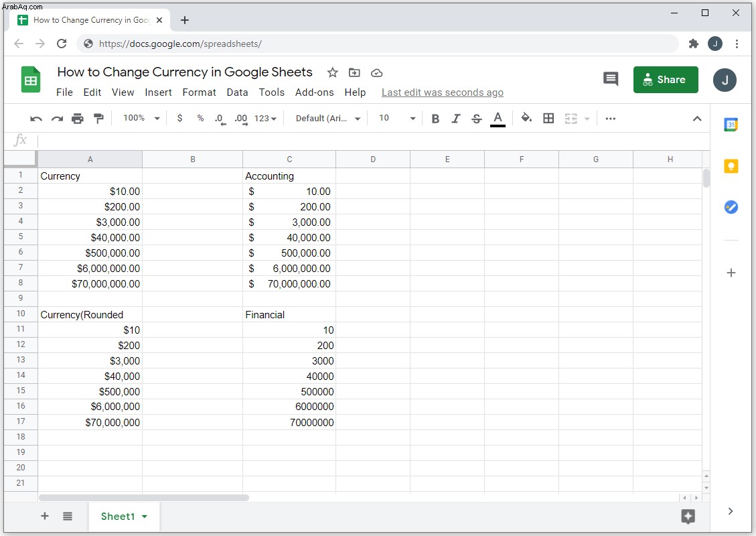Select row 10 header
The image size is (756, 536).
(21, 314)
